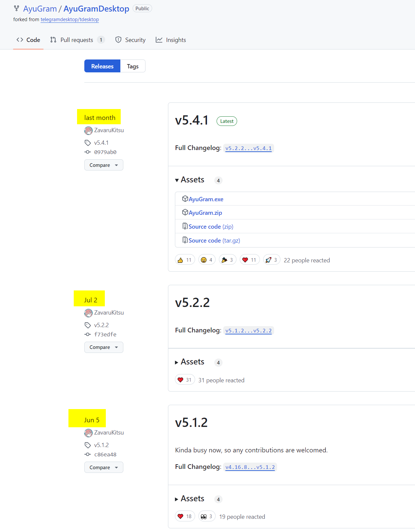Download AyuGram.zip
The image size is (415, 532).
205,213
